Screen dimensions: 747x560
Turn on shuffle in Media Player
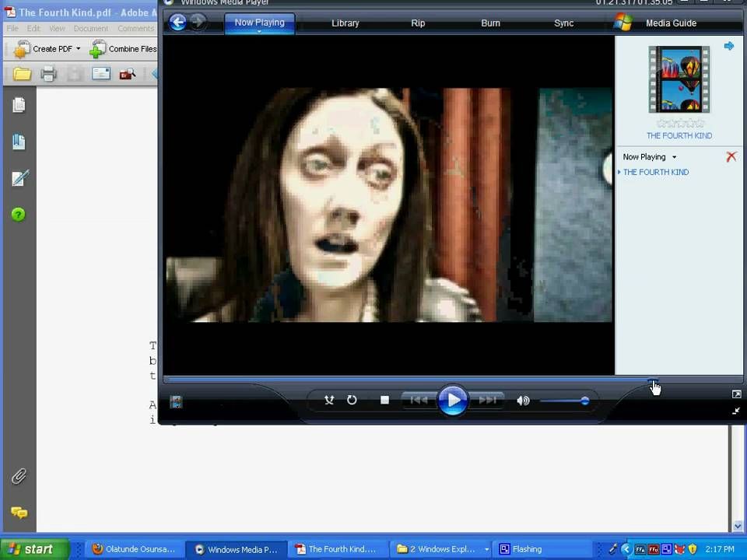click(328, 400)
